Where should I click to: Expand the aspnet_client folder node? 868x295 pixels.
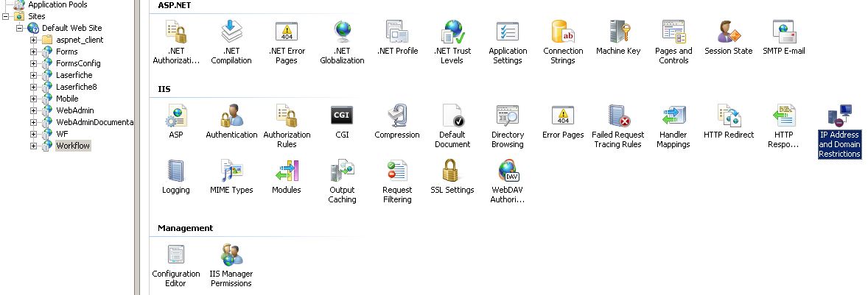[x=33, y=40]
